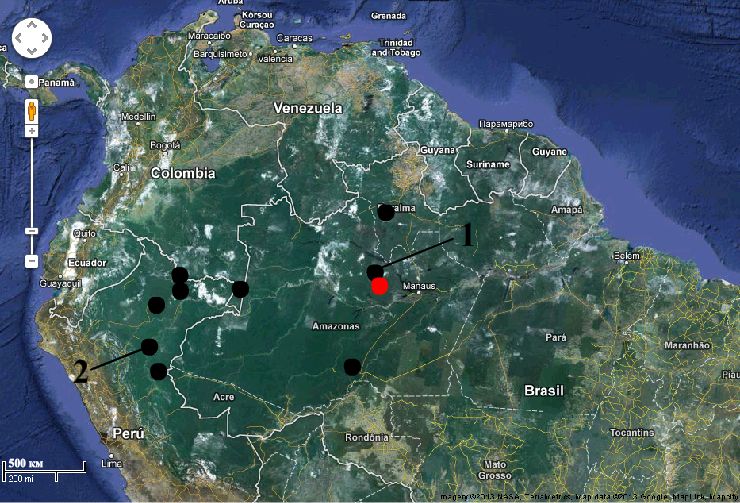Click the Medellín city label
Viewport: 740px width, 503px height.
[x=138, y=117]
